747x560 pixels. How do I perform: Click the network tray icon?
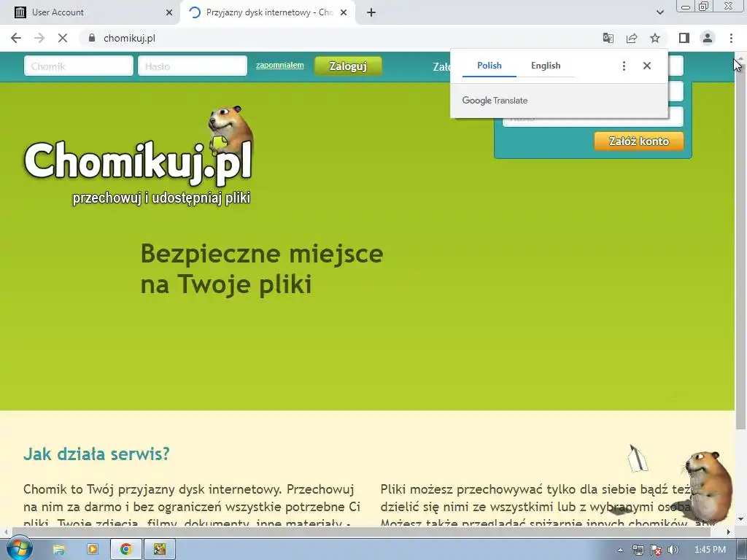[x=638, y=550]
